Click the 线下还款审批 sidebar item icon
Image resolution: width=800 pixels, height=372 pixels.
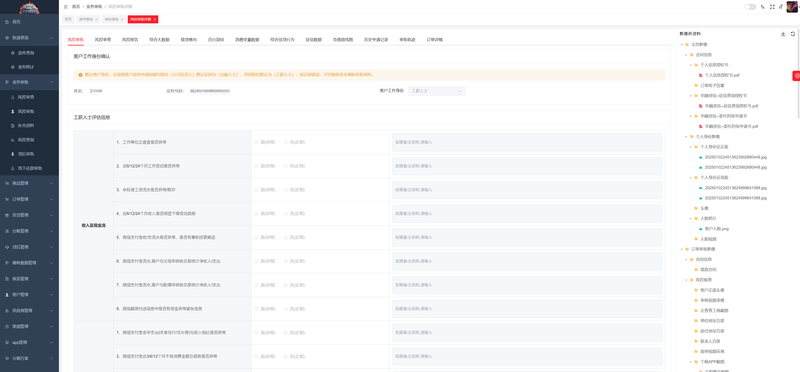click(13, 168)
